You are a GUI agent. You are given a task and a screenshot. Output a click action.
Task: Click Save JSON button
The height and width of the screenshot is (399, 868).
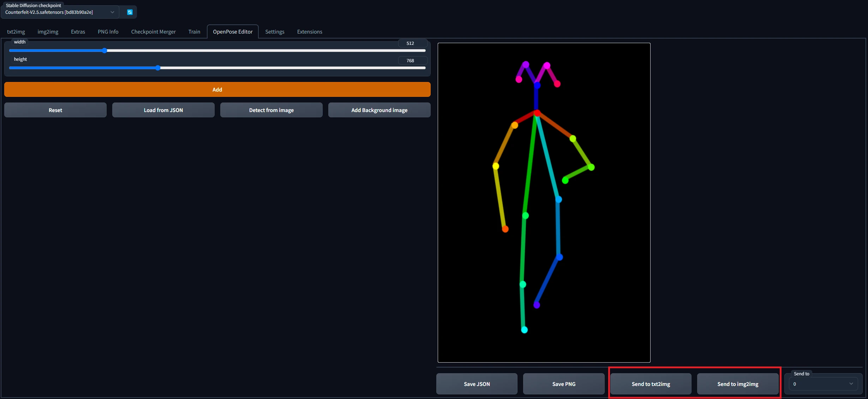(x=477, y=384)
